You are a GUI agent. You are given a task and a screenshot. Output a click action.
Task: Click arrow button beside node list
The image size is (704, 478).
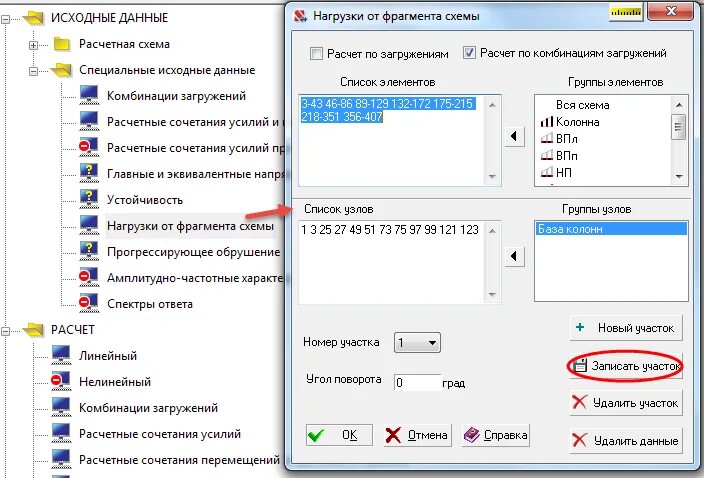click(x=515, y=256)
